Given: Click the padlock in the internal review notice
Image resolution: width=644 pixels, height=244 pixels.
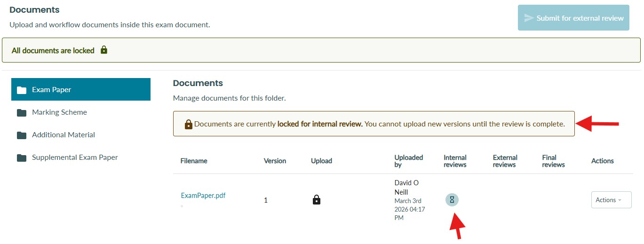Looking at the screenshot, I should 188,124.
